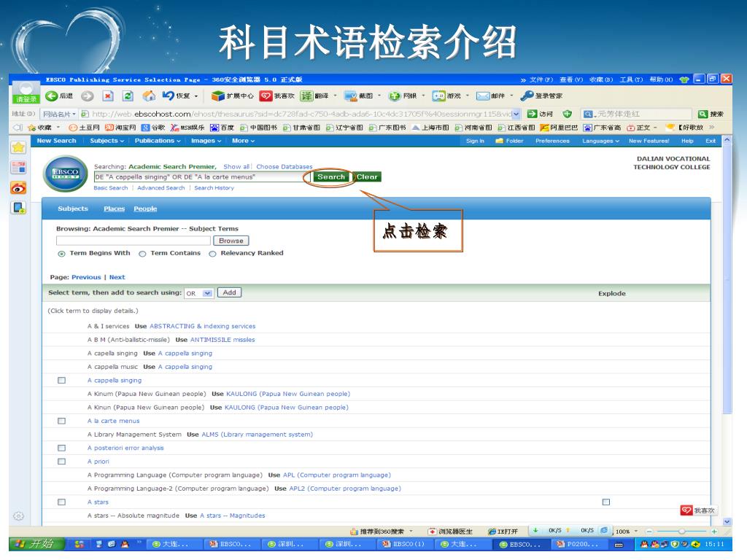Click the blue undo restore icon

tap(169, 96)
